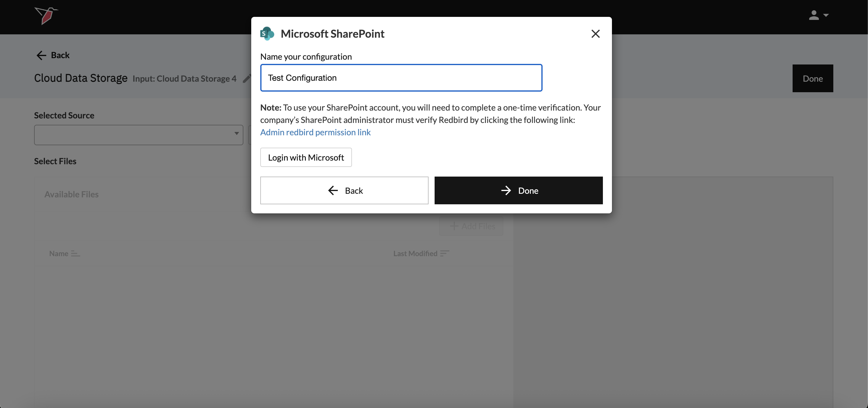The height and width of the screenshot is (408, 868).
Task: Click the Last Modified sort icon
Action: point(445,253)
